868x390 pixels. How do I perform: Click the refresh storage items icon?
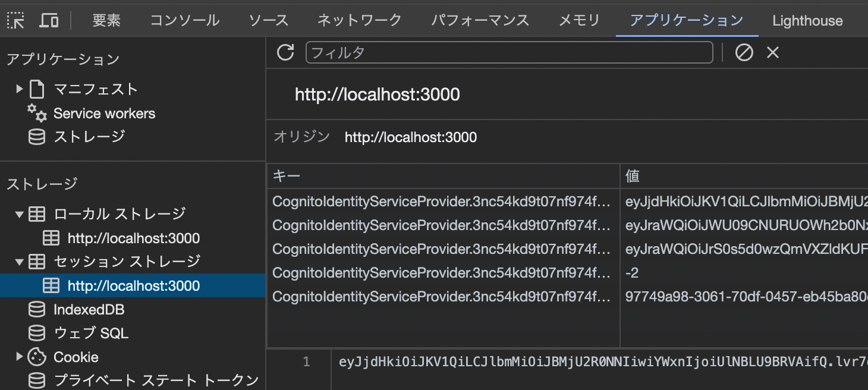[x=285, y=52]
